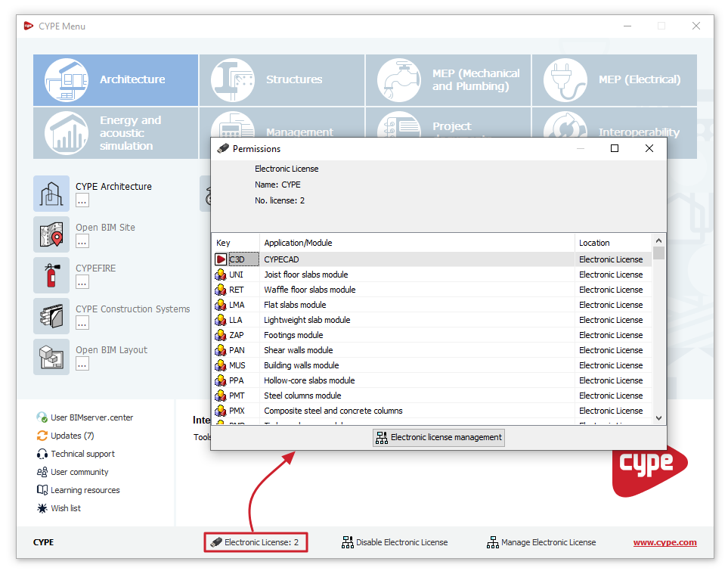Visit www.cype.com link
Screen dimensions: 728x574
664,542
